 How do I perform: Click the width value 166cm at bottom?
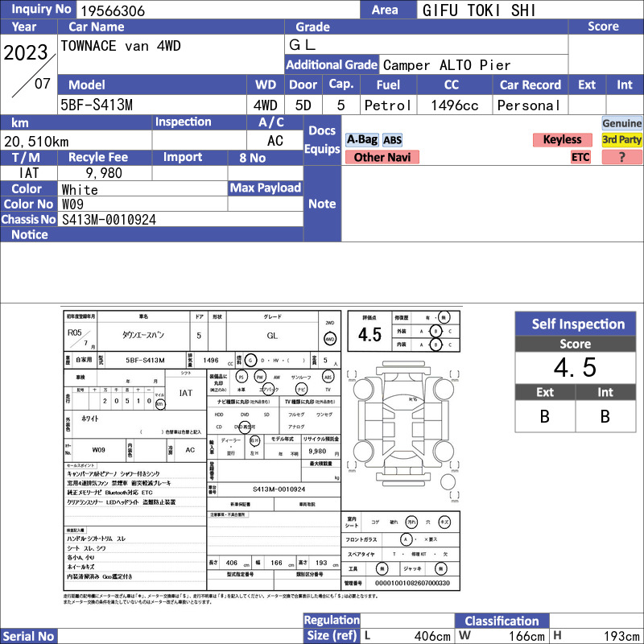[526, 636]
